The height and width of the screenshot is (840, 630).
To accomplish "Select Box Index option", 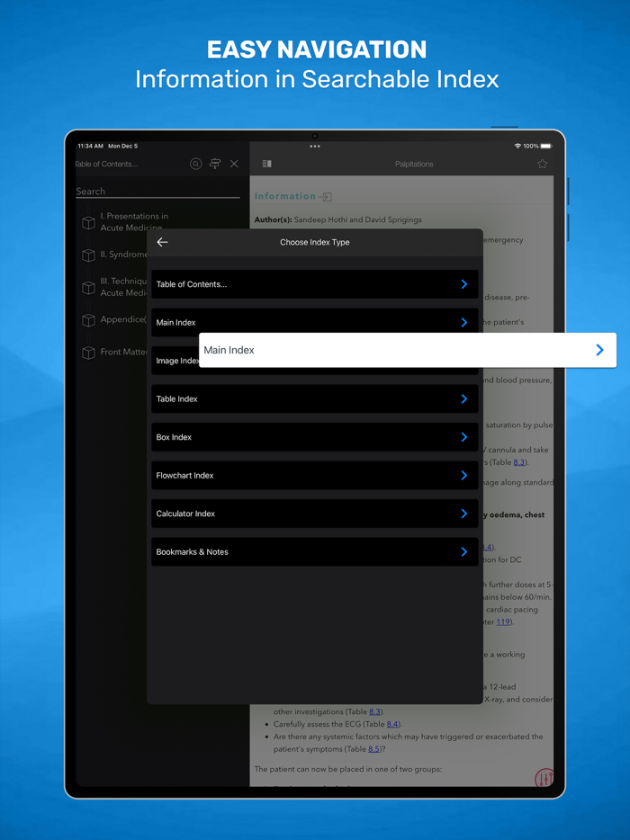I will [315, 437].
